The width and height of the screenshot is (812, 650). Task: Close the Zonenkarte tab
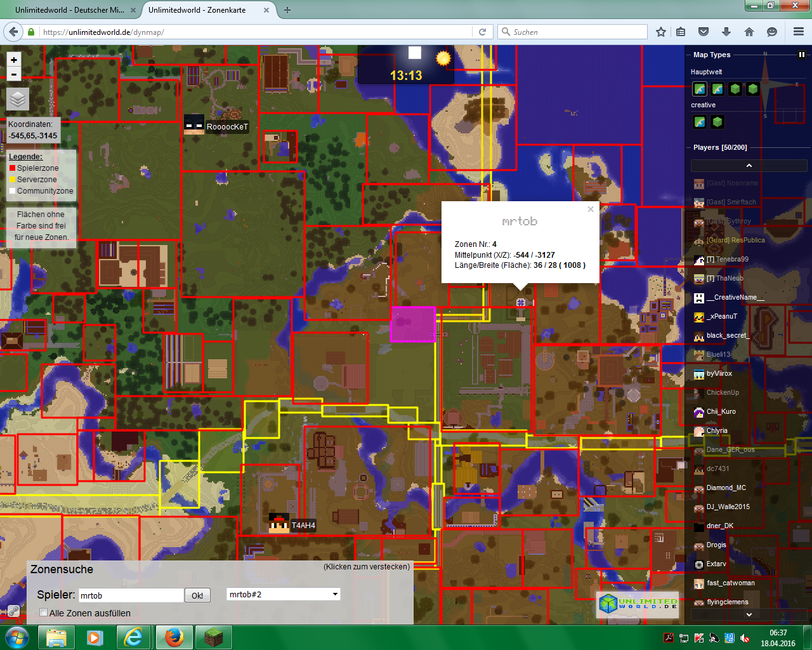(266, 10)
